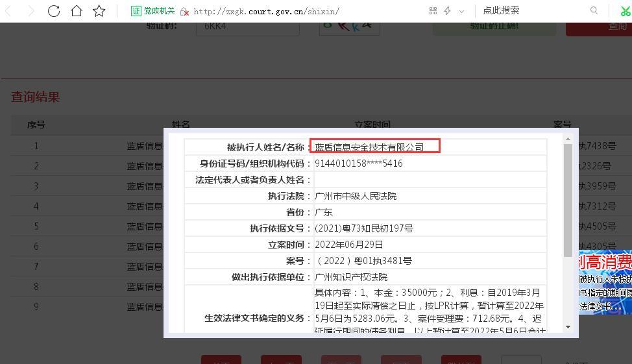Click company name 蓝盾信息安全技术有限公司 in popup
632x364 pixels.
369,147
